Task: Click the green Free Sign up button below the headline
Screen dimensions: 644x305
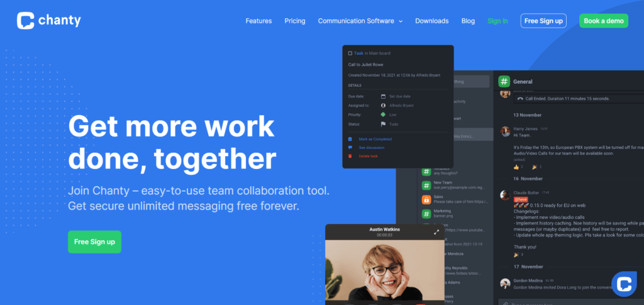Action: coord(94,241)
